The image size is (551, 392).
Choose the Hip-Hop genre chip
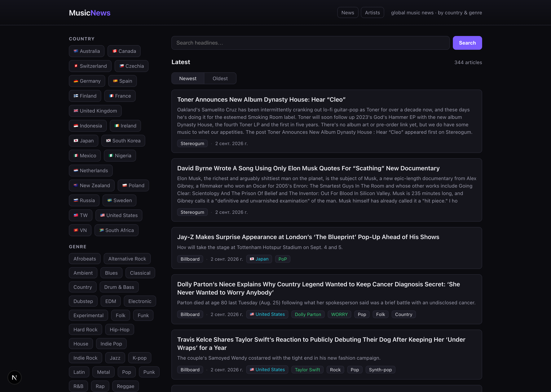(120, 329)
